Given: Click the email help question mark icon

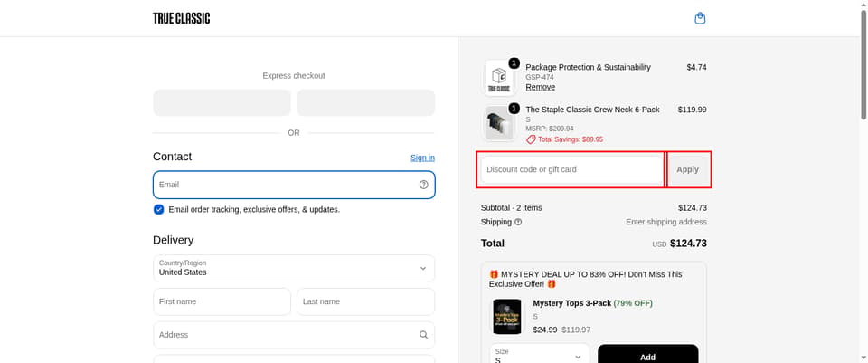Looking at the screenshot, I should 423,185.
